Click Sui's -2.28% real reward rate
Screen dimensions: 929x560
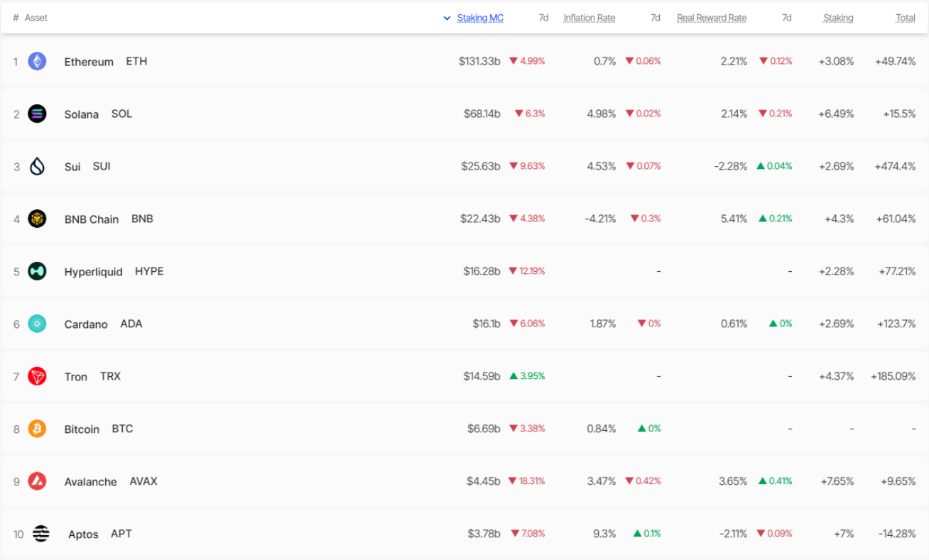[x=731, y=166]
